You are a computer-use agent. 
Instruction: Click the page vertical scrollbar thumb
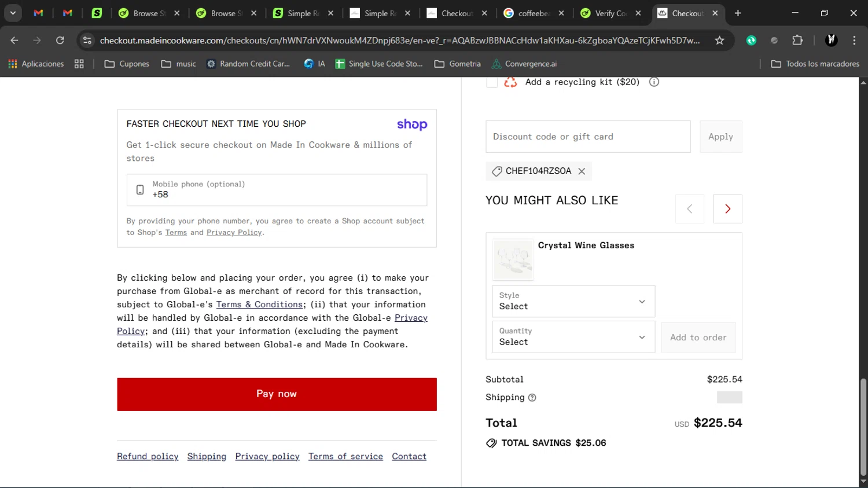(x=863, y=427)
